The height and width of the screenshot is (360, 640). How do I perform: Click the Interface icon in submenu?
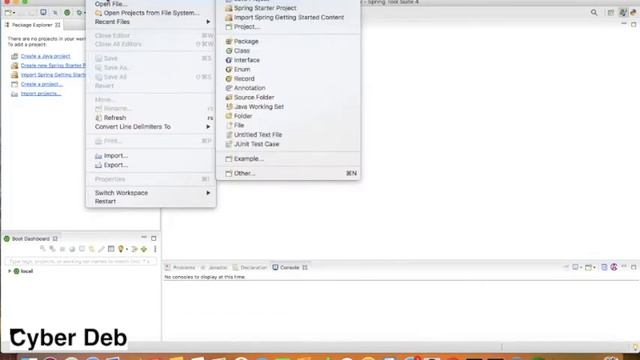pos(229,60)
